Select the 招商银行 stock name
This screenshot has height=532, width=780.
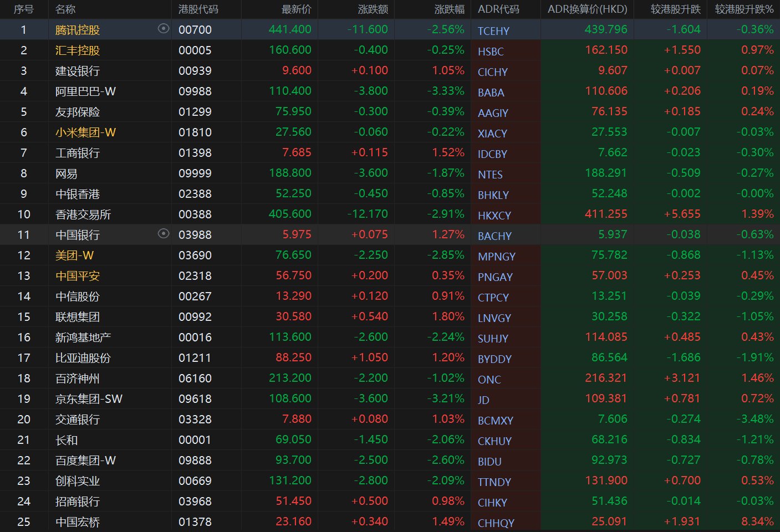pos(78,502)
